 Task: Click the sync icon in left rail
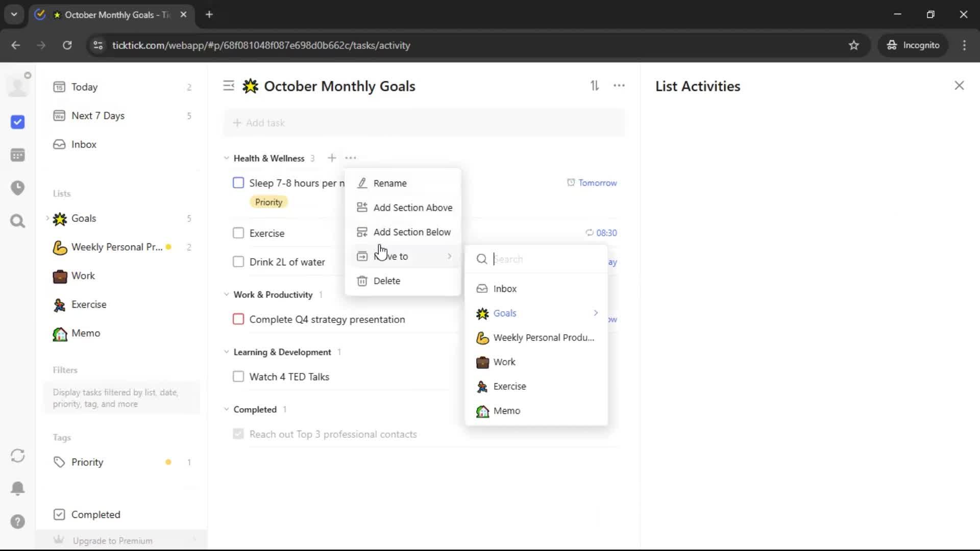(x=18, y=456)
